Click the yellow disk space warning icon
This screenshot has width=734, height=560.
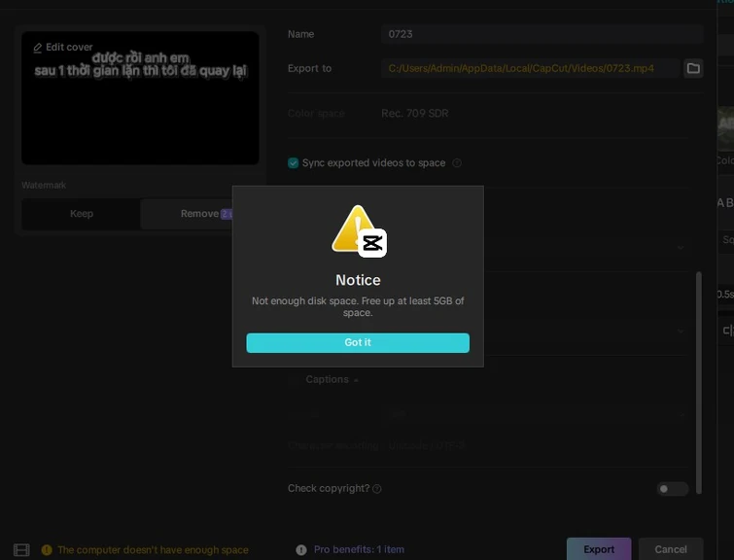47,549
